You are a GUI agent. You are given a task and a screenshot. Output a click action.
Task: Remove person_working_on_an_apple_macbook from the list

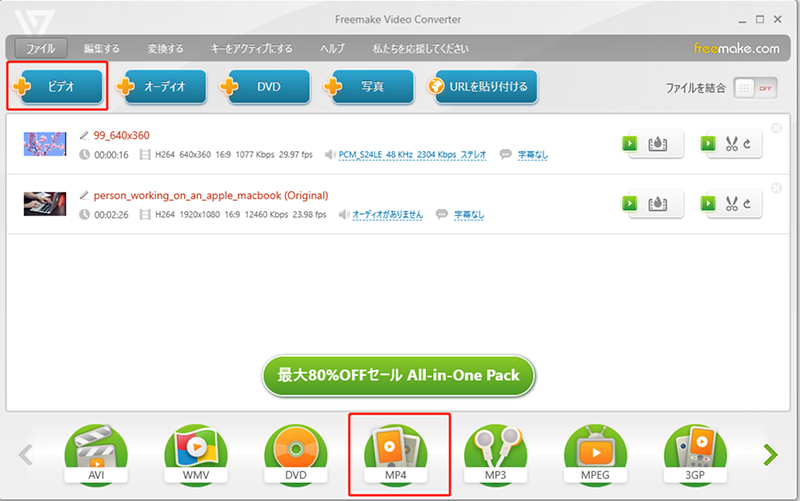tap(776, 188)
